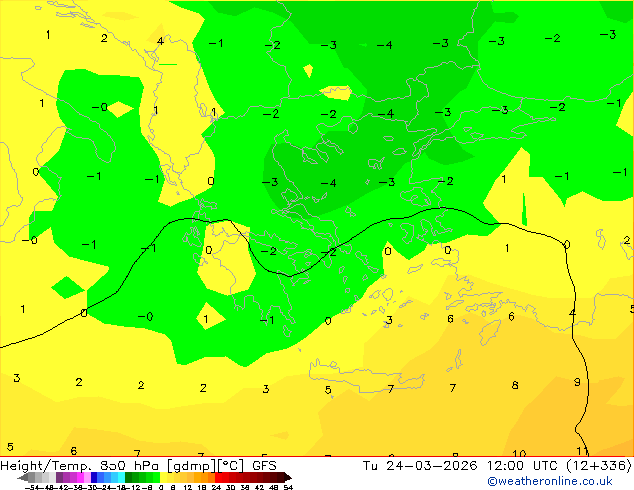Image resolution: width=634 pixels, height=490 pixels.
Task: Click the '48' legend scale label
Action: (273, 487)
